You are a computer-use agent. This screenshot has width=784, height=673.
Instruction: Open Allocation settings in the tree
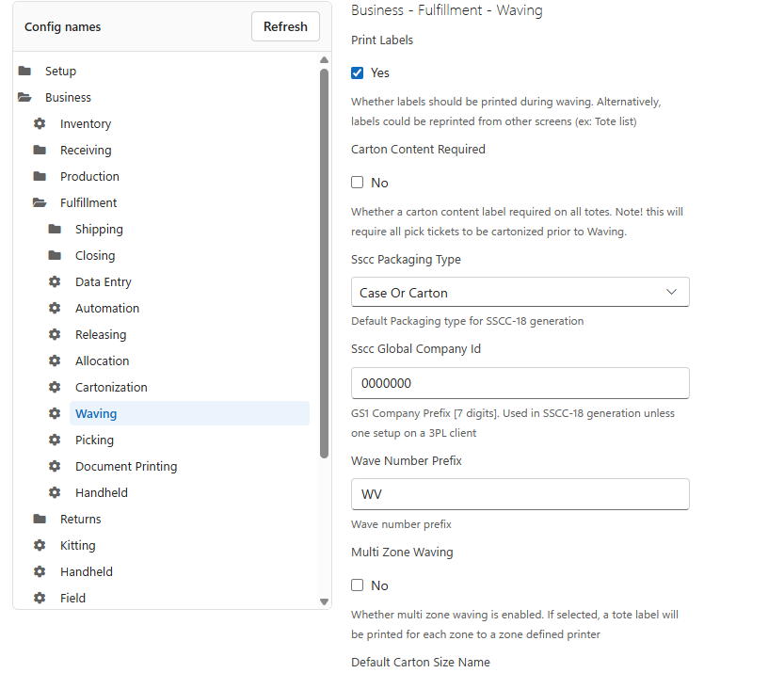[102, 361]
